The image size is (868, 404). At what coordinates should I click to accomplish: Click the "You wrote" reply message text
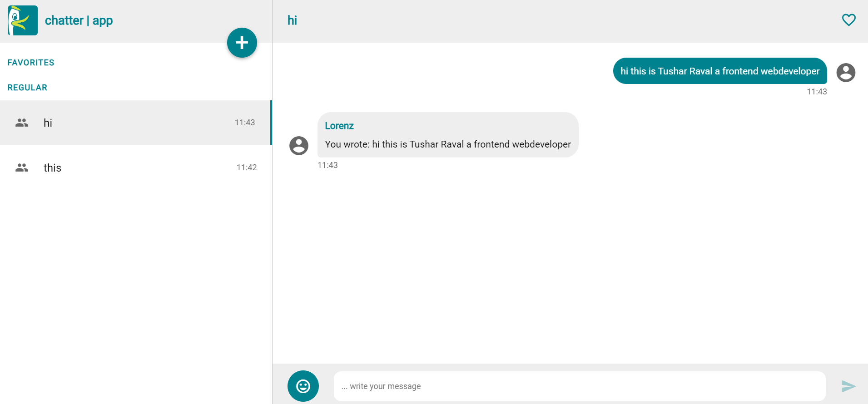pyautogui.click(x=447, y=144)
